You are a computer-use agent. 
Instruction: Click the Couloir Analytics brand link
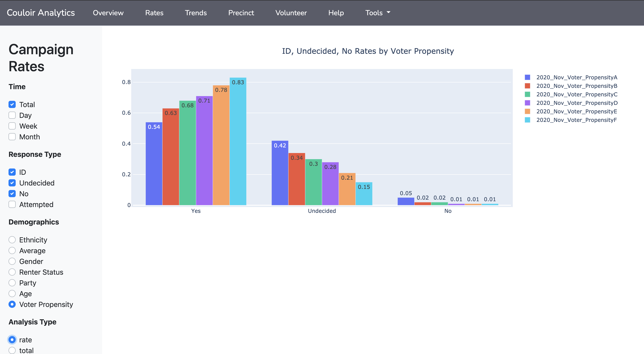(x=41, y=13)
